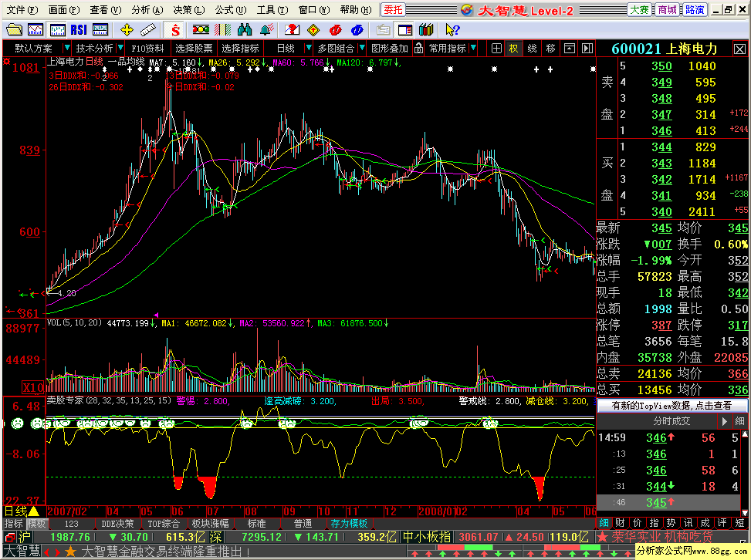Click the 选择股票 button
The height and width of the screenshot is (560, 751).
pyautogui.click(x=194, y=49)
